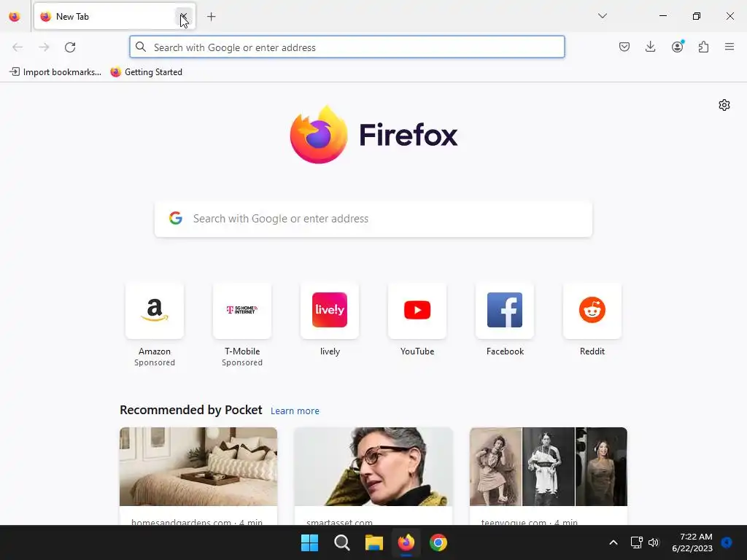Launch Chrome from taskbar

438,542
